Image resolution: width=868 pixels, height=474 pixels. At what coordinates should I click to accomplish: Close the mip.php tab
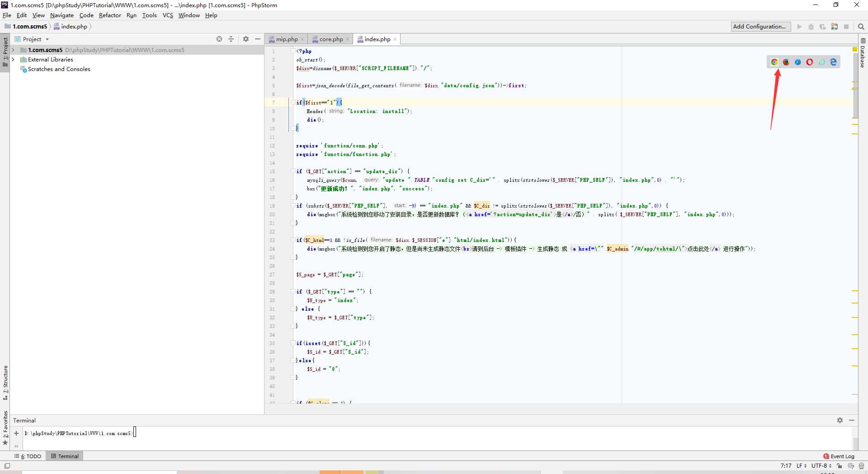pos(302,39)
